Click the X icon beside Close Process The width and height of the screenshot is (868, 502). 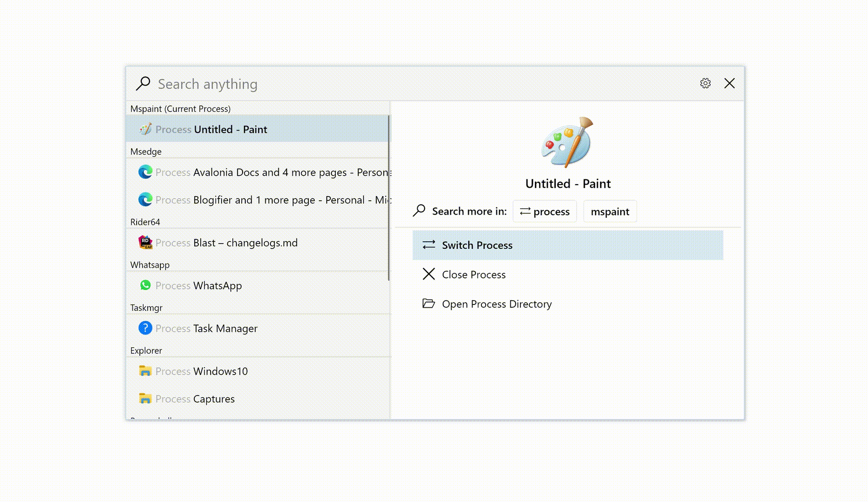pos(428,274)
